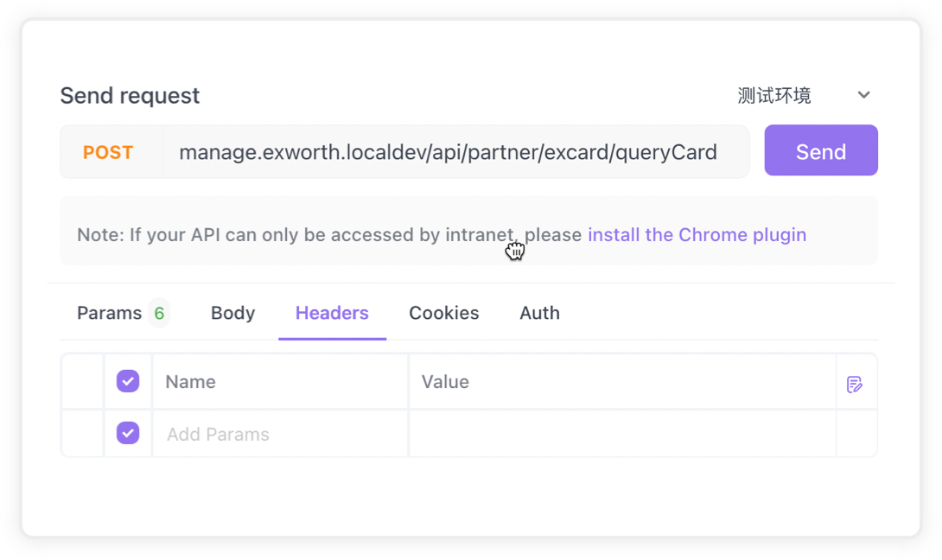Go to the Auth tab
Screen dimensions: 942x560
click(539, 313)
